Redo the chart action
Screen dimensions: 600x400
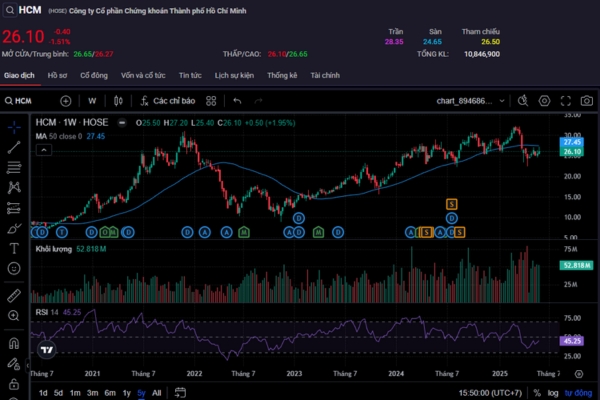(x=259, y=101)
